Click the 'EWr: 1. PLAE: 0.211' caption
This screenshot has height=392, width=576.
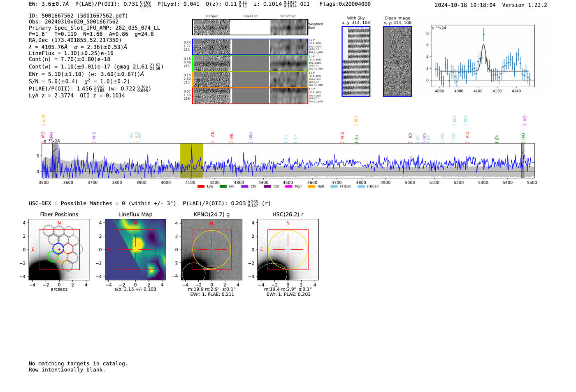pos(212,295)
